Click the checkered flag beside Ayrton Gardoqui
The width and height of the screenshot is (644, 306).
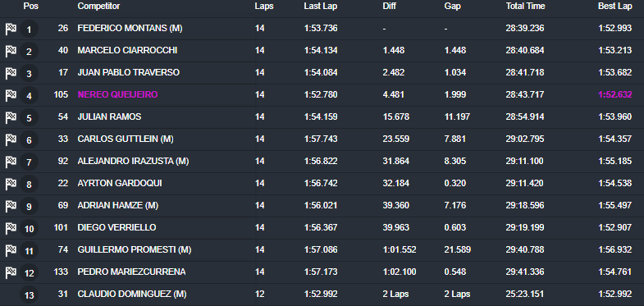[x=11, y=184]
